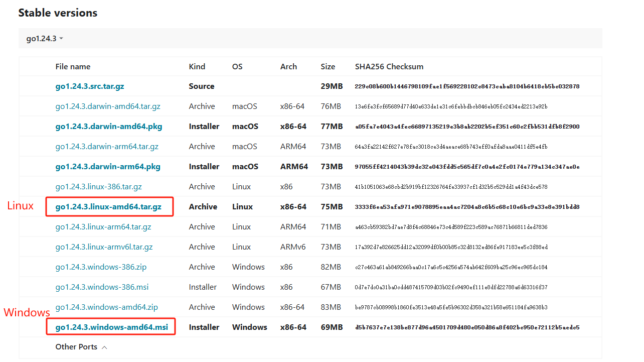Click the SHA256 Checksum column header

pos(389,67)
